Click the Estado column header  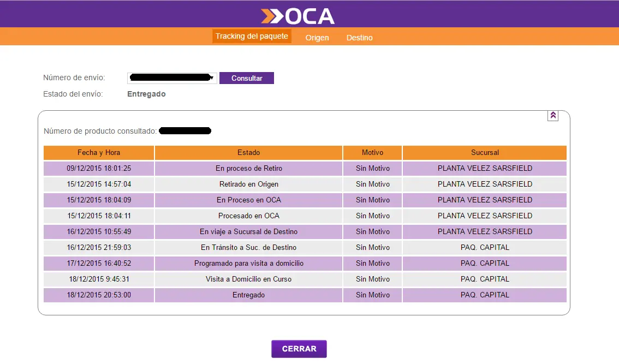point(249,153)
